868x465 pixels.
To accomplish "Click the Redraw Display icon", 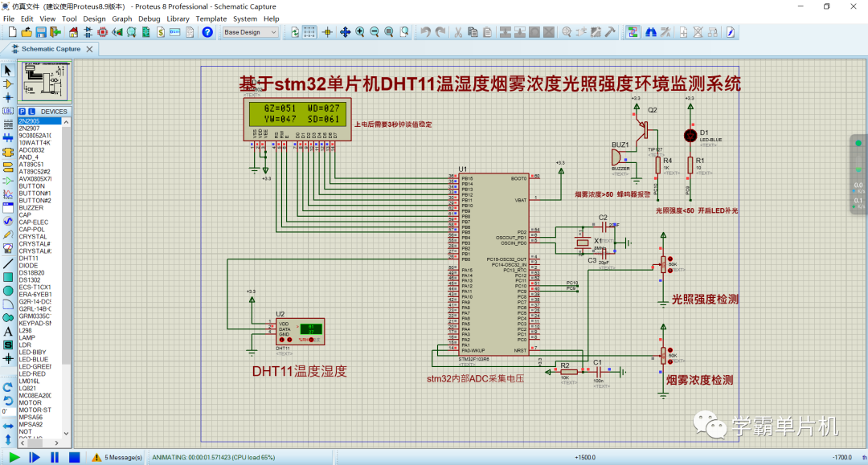I will (x=294, y=33).
